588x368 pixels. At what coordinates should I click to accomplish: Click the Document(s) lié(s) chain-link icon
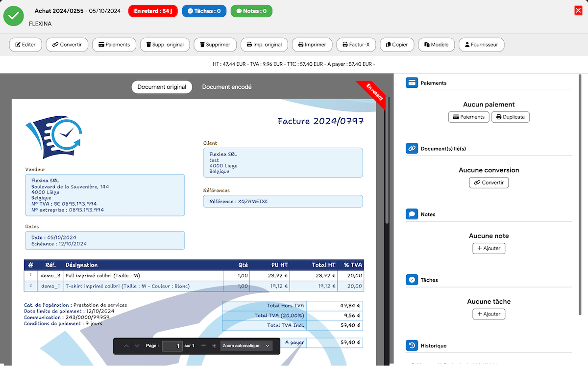pos(412,148)
